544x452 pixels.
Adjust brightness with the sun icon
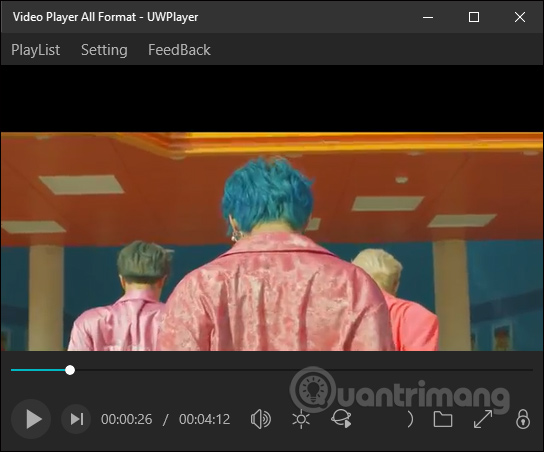(301, 419)
